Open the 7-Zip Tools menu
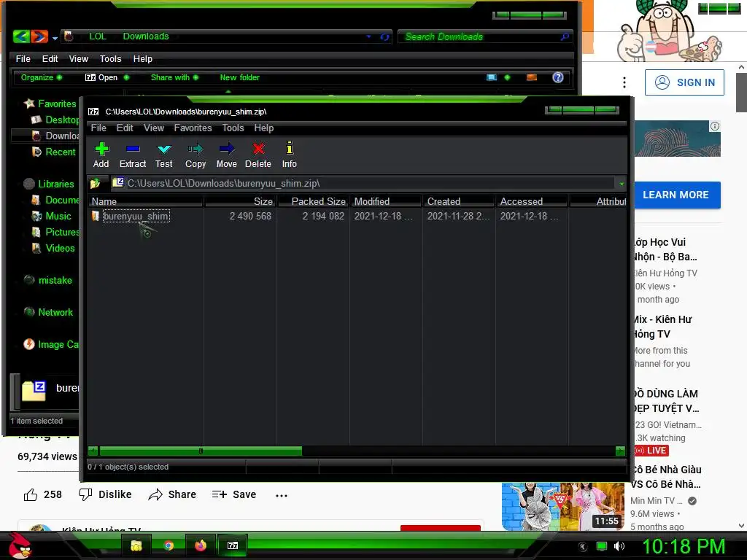The image size is (747, 560). click(x=233, y=128)
